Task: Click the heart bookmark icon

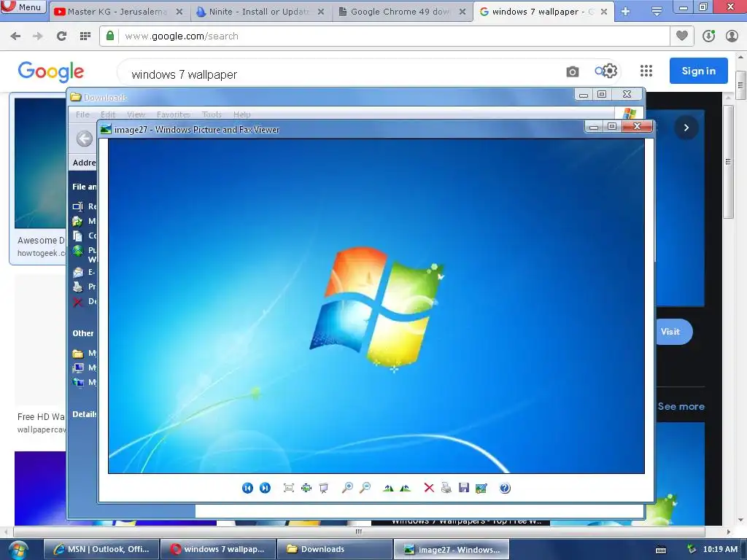Action: pyautogui.click(x=682, y=36)
